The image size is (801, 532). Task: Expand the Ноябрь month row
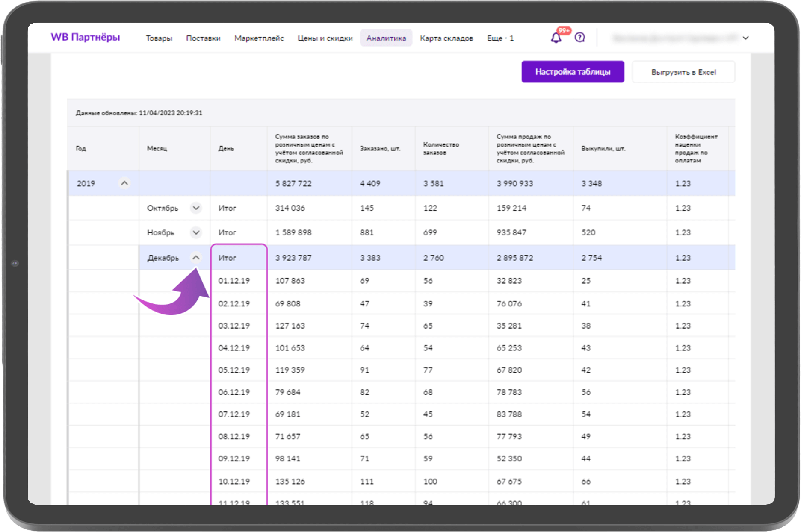[x=196, y=232]
